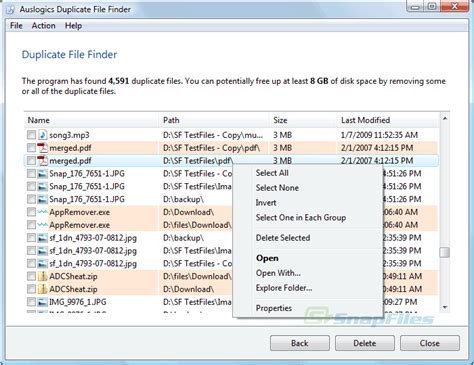Click ADCSheat.zip name in D:\Download\ row
Viewport: 474px width, 365px height.
73,289
